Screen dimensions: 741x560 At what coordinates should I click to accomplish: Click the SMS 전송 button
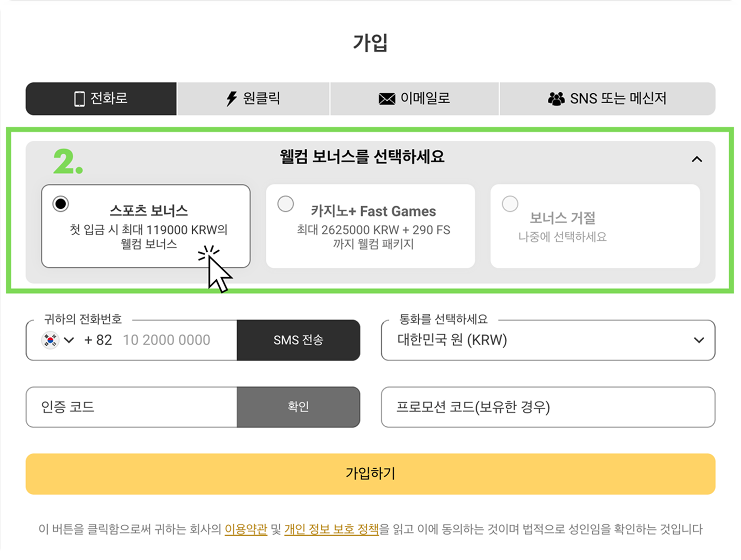[x=298, y=340]
